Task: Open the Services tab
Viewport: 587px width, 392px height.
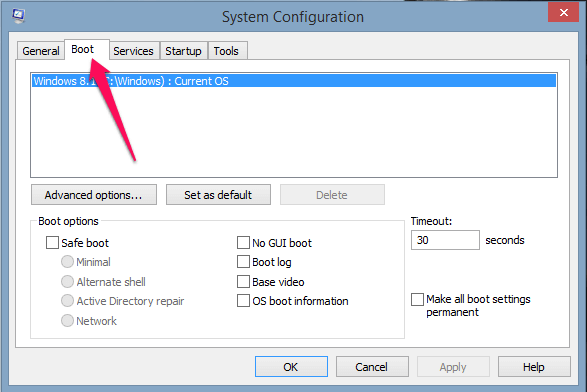Action: (x=134, y=51)
